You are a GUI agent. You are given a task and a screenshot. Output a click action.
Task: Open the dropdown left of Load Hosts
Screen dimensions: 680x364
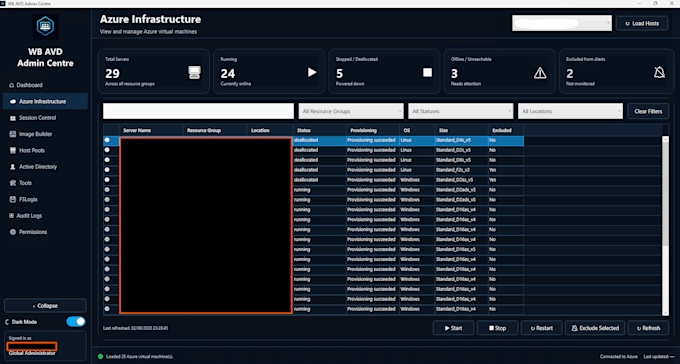(562, 23)
